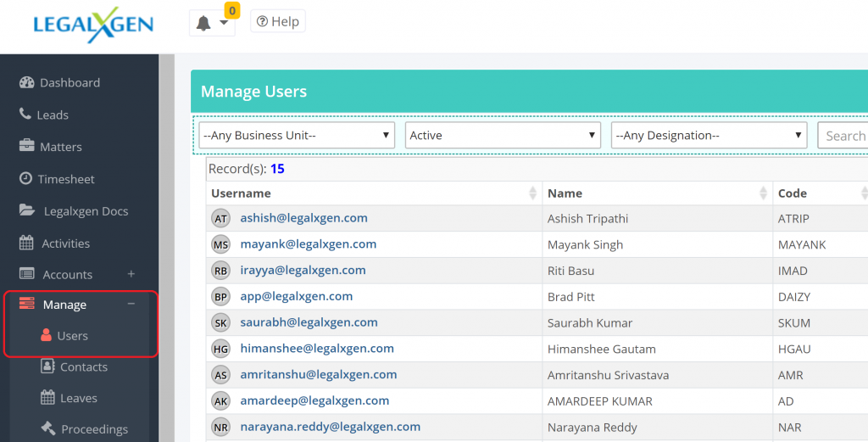Click the notification bell icon
868x442 pixels.
pyautogui.click(x=203, y=23)
